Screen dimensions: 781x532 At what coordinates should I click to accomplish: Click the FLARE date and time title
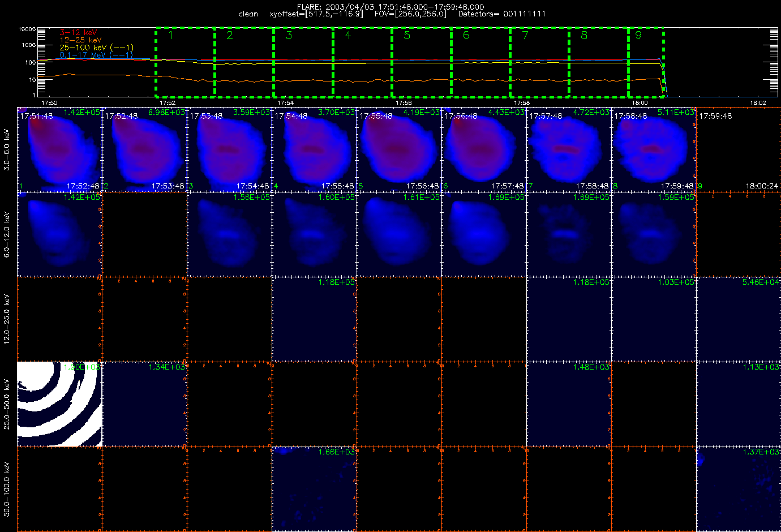point(390,7)
